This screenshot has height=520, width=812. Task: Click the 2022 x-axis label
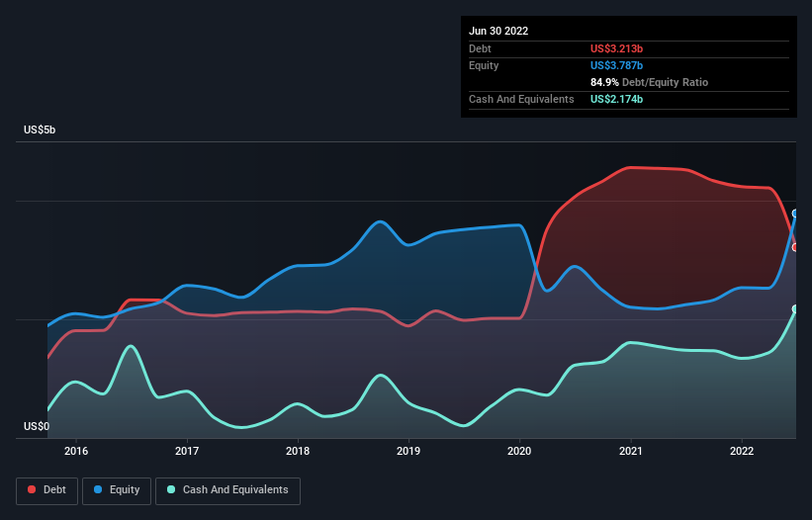point(742,451)
